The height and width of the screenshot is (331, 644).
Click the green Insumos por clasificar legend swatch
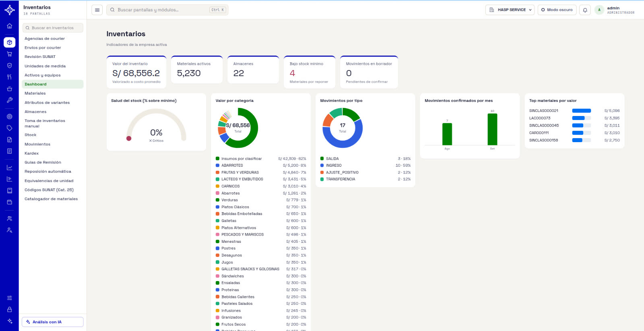[218, 159]
